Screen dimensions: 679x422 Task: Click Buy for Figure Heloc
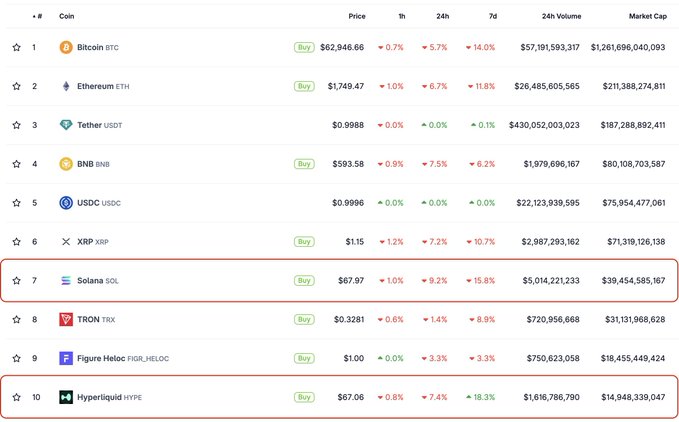[304, 358]
